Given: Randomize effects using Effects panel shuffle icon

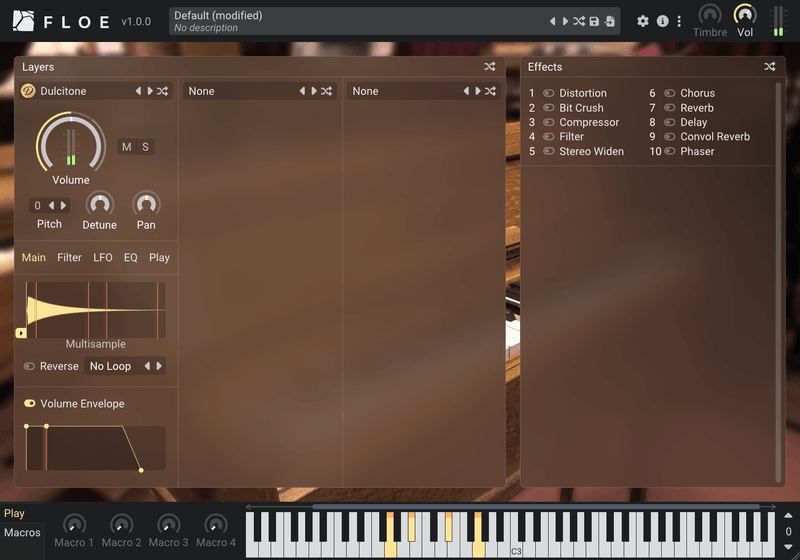Looking at the screenshot, I should [x=770, y=67].
